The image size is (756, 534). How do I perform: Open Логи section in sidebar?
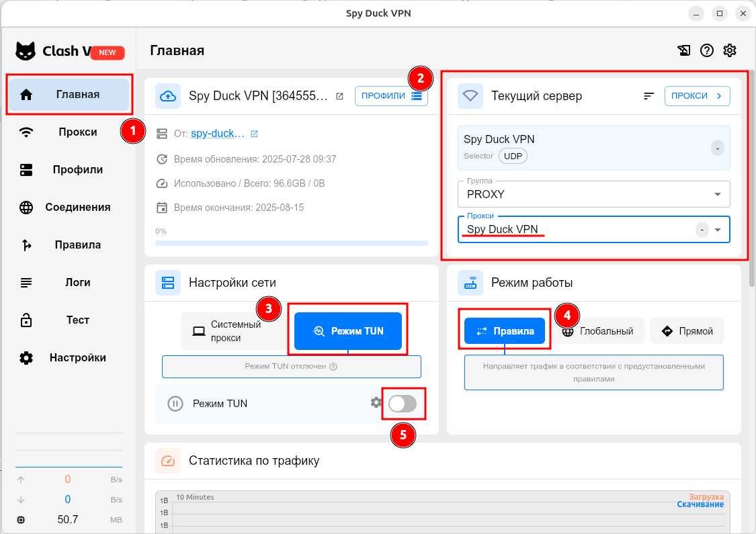point(77,283)
